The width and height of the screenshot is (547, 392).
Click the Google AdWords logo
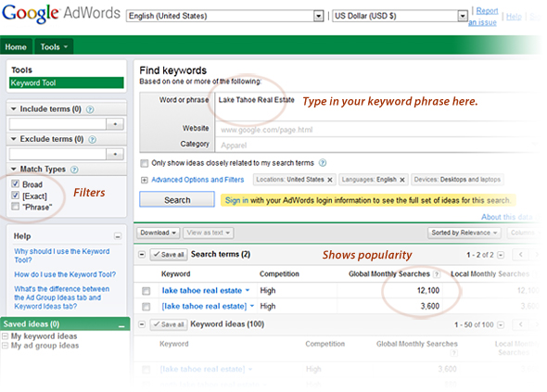coord(61,14)
